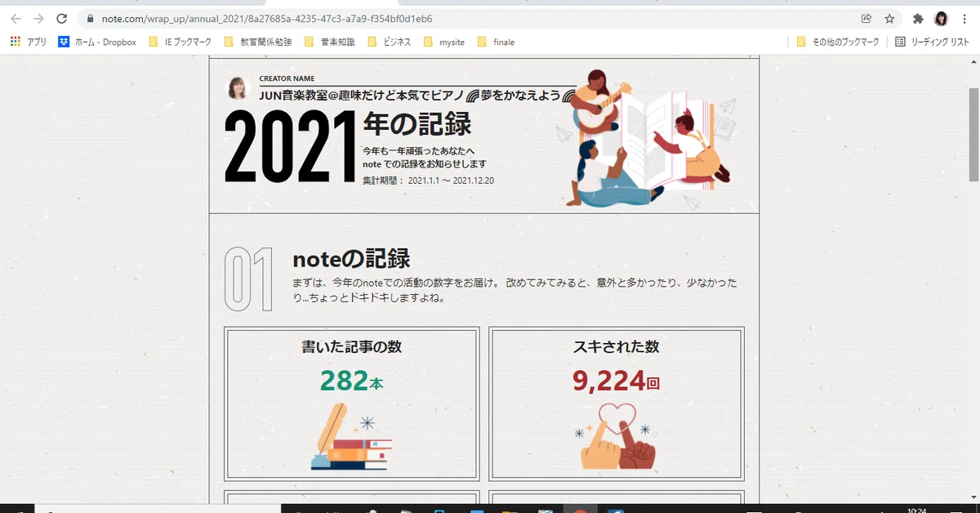Click the heart hands illustration
The width and height of the screenshot is (980, 513).
pos(616,437)
